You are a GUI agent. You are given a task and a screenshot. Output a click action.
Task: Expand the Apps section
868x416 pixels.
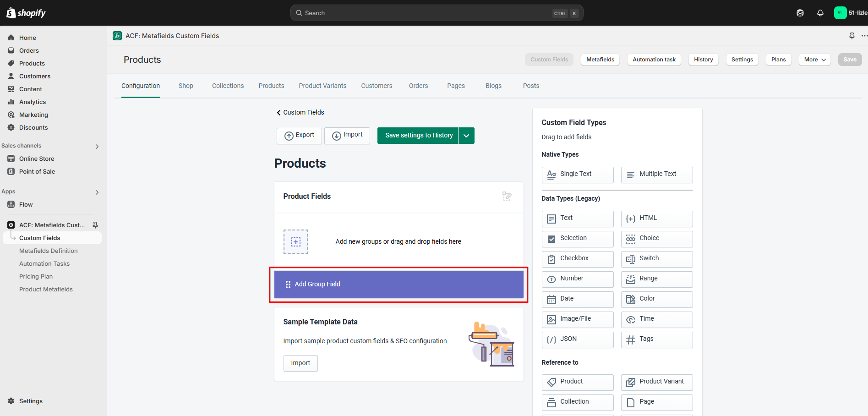pyautogui.click(x=97, y=192)
